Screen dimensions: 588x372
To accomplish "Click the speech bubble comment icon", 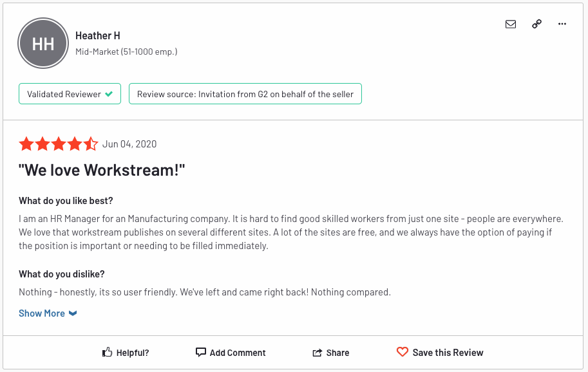I will coord(201,352).
